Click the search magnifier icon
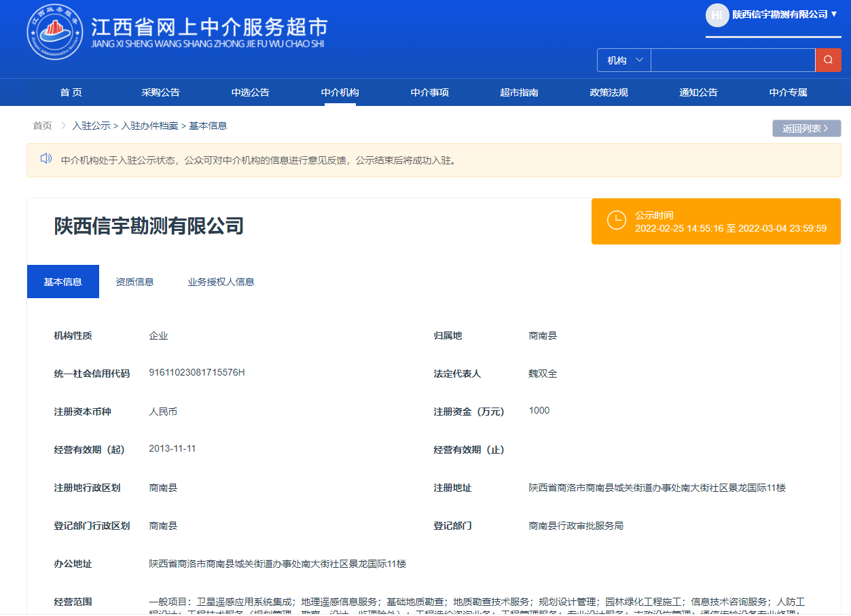Screen dimensions: 851x616 point(828,60)
